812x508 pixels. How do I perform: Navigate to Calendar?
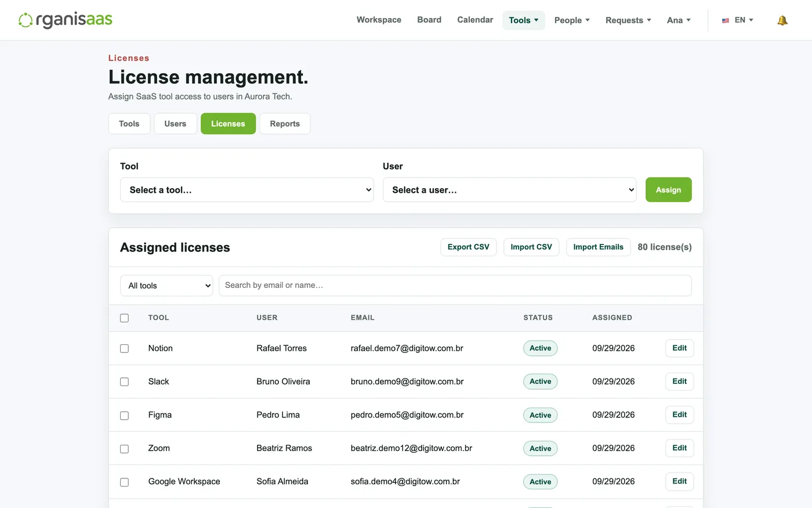475,20
